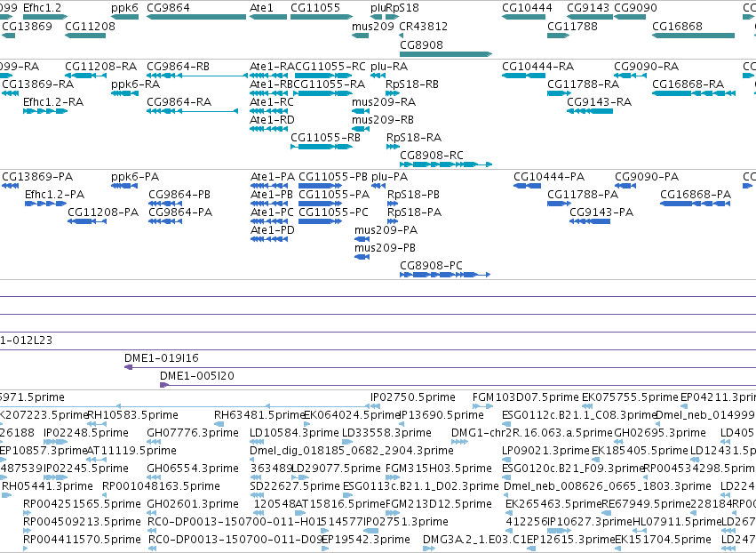Open the CG8908-RC transcript
This screenshot has height=553, width=756.
tap(446, 164)
